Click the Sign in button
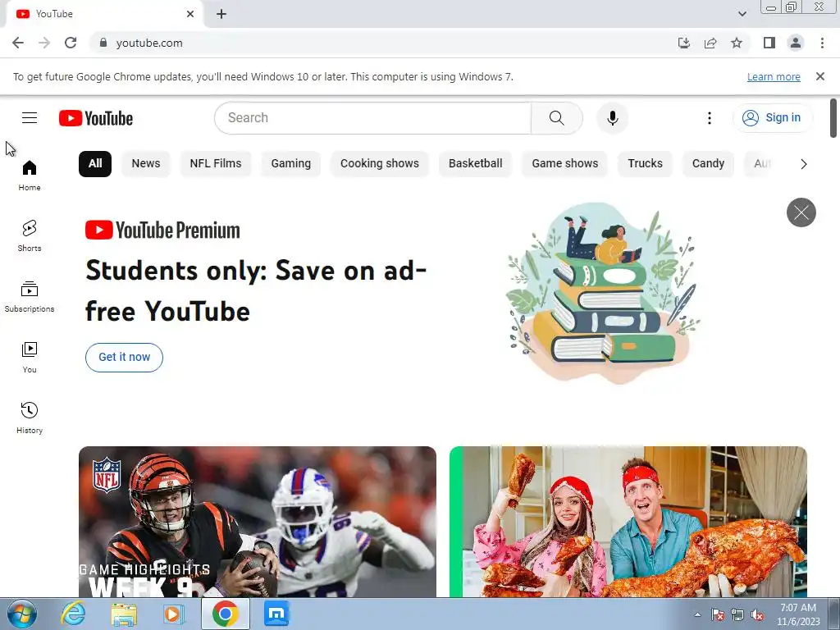 pos(773,118)
